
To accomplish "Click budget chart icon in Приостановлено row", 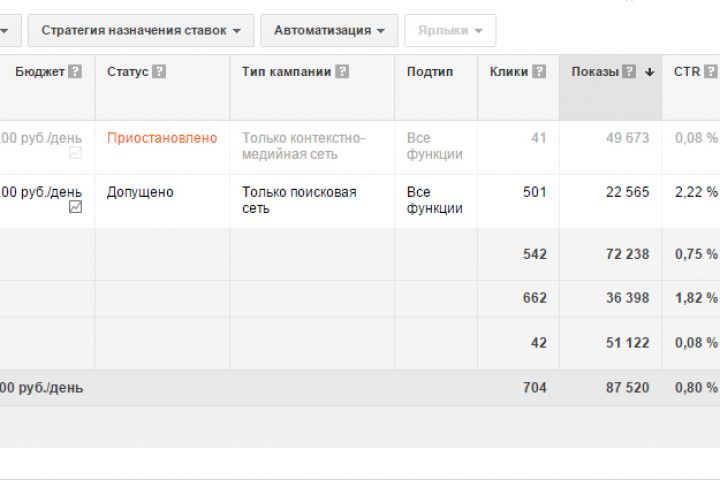I will [76, 153].
